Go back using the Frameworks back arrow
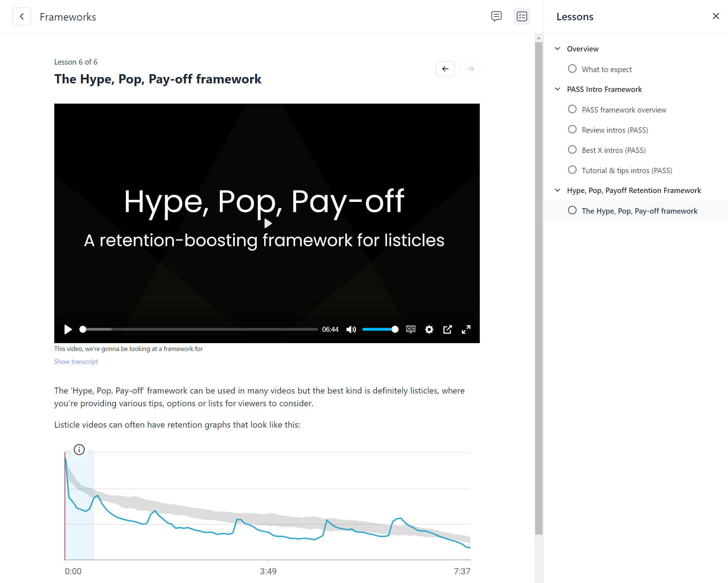The image size is (728, 583). tap(22, 16)
